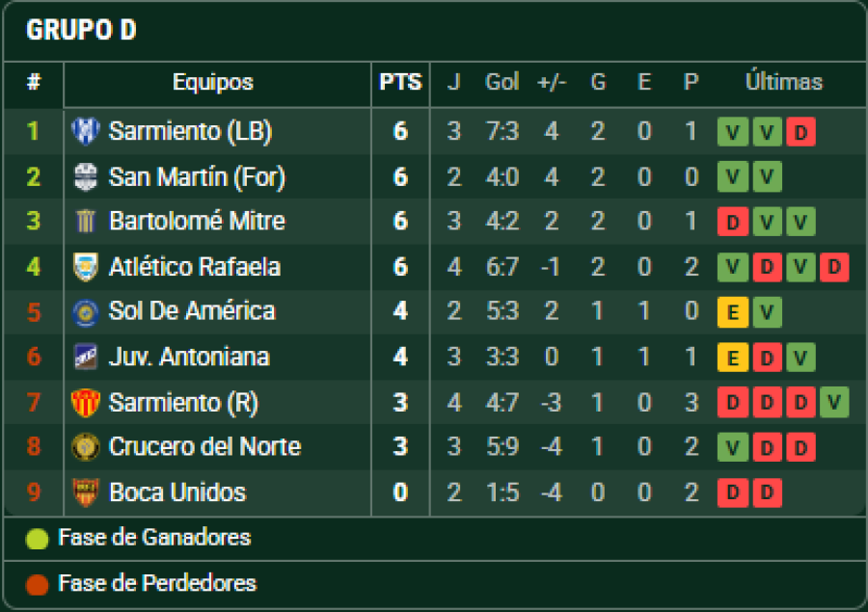This screenshot has width=868, height=612.
Task: Click the Bartolomé Mitre team crest
Action: point(85,222)
